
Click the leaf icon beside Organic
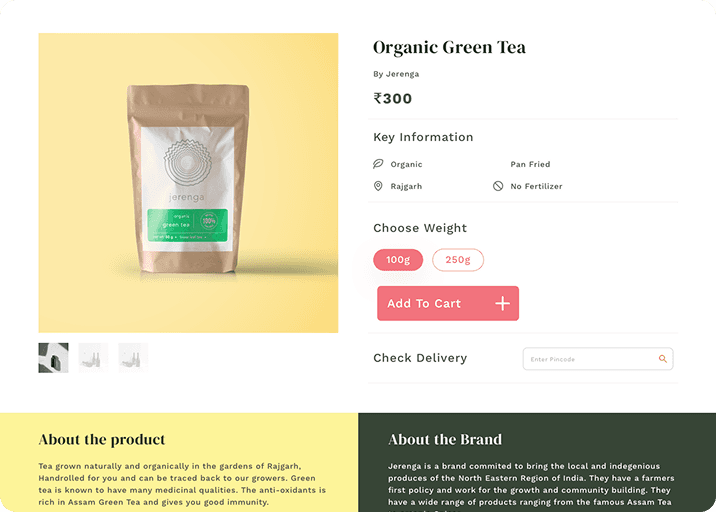pyautogui.click(x=378, y=164)
